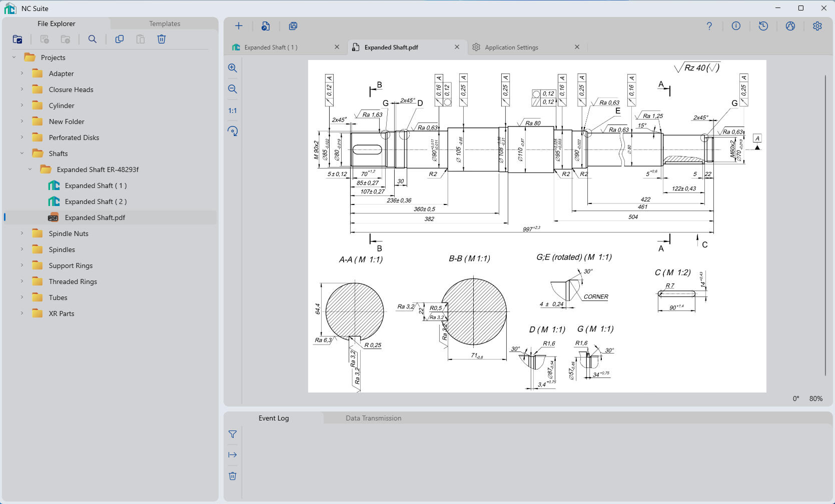835x504 pixels.
Task: Open the event log filter
Action: click(x=233, y=434)
